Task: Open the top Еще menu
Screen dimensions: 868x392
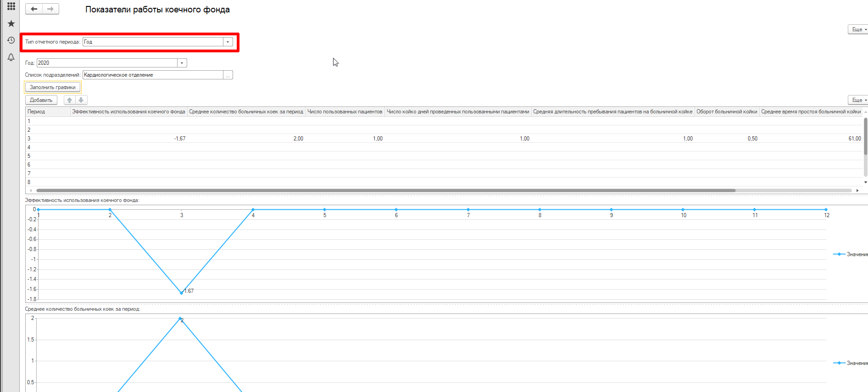Action: 858,29
